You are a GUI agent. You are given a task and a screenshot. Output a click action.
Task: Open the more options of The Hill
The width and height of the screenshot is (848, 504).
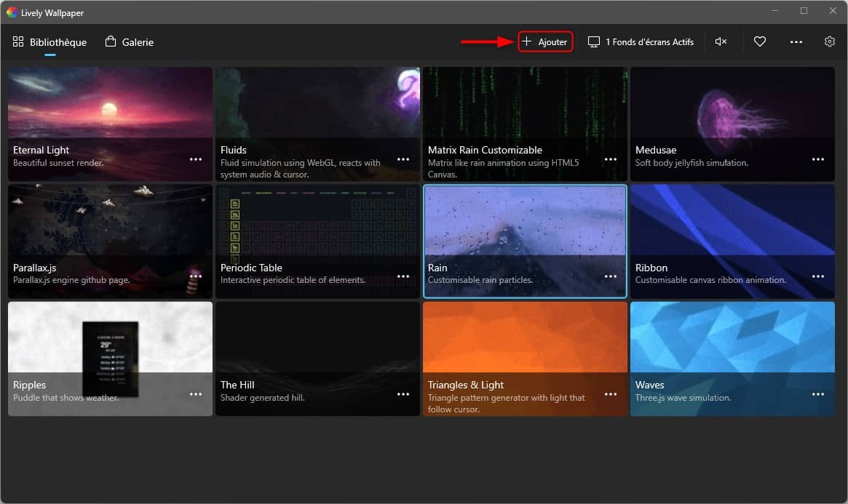point(403,394)
